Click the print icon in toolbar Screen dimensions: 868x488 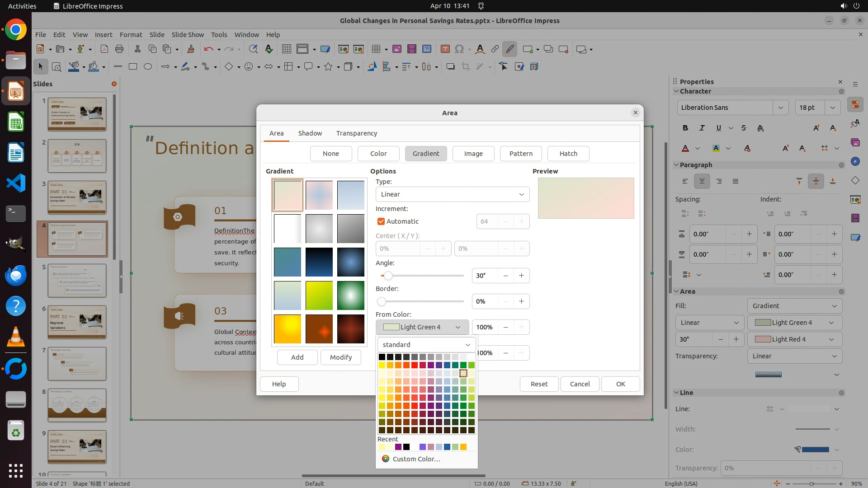tap(119, 49)
